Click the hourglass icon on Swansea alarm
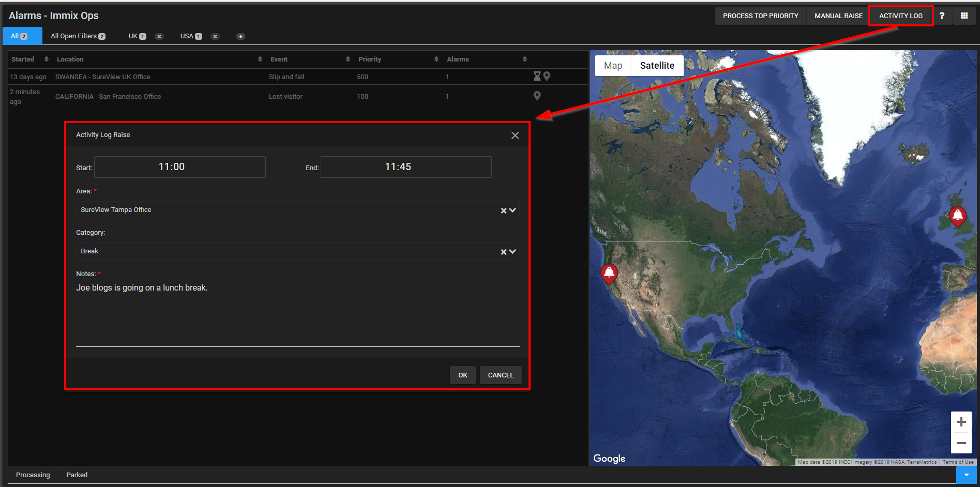The width and height of the screenshot is (980, 487). [x=537, y=77]
